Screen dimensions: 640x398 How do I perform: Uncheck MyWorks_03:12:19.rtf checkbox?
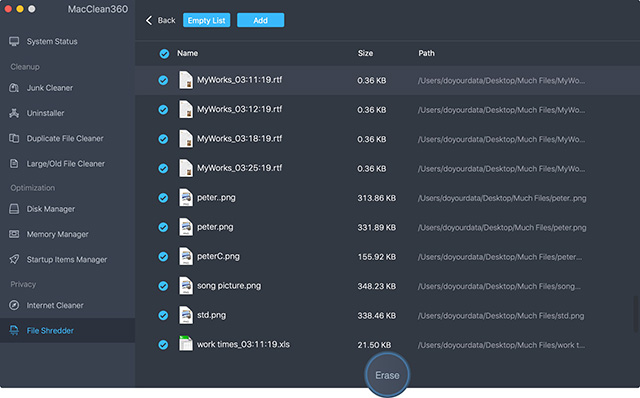point(163,110)
